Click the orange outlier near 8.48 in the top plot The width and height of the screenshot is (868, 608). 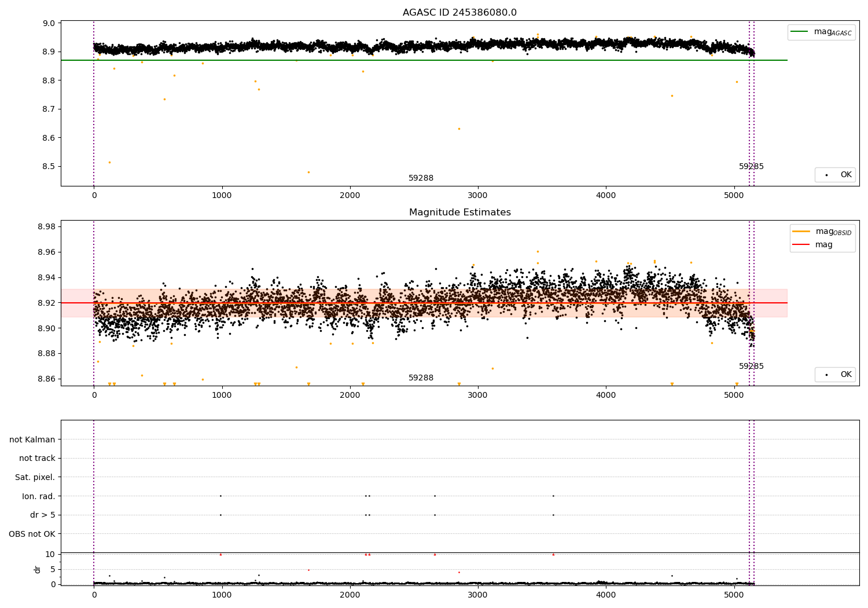pyautogui.click(x=308, y=172)
